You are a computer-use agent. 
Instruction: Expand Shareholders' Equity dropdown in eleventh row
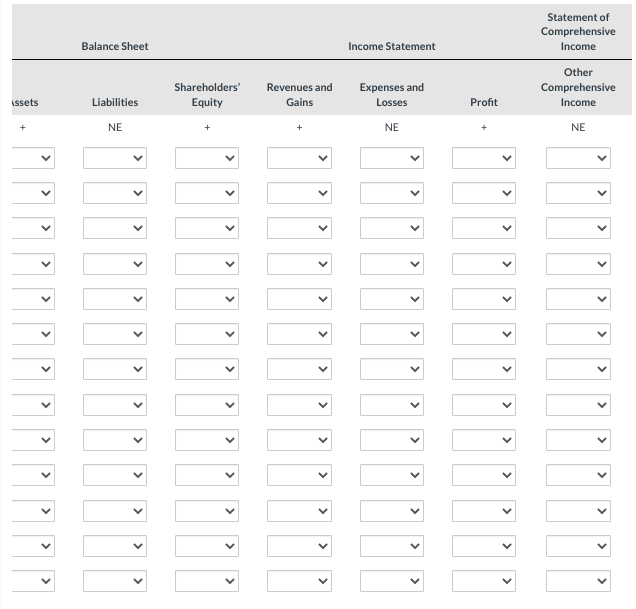[x=207, y=510]
